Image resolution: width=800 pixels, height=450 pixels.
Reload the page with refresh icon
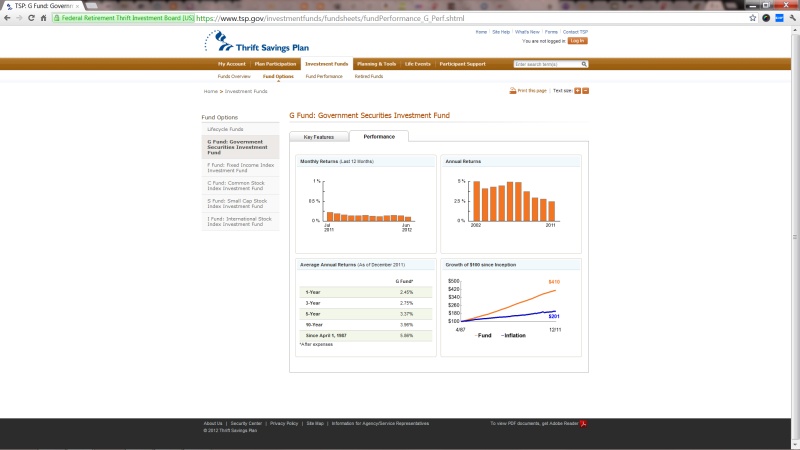tap(31, 18)
